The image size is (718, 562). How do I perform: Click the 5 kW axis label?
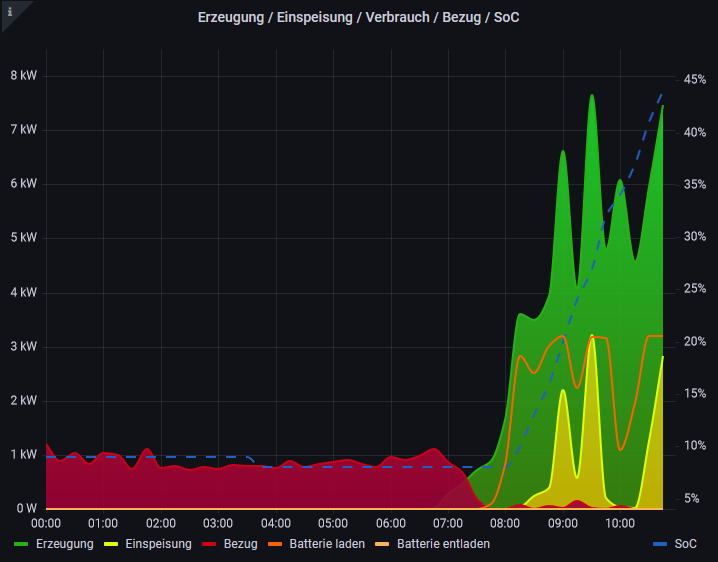pyautogui.click(x=23, y=238)
